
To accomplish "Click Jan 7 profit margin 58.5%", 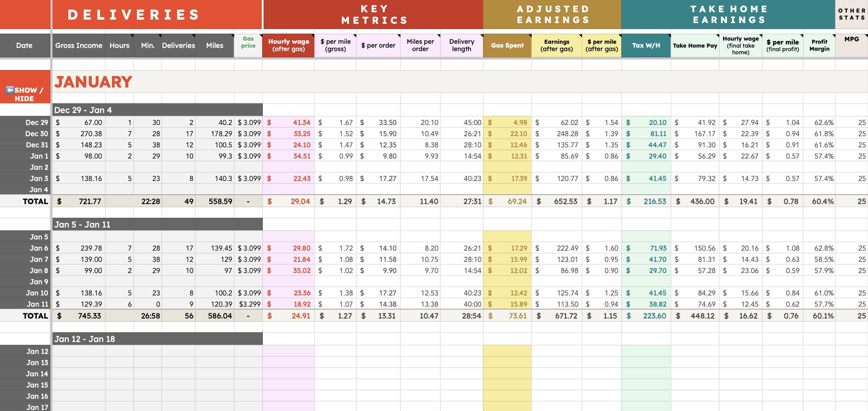I will point(819,259).
